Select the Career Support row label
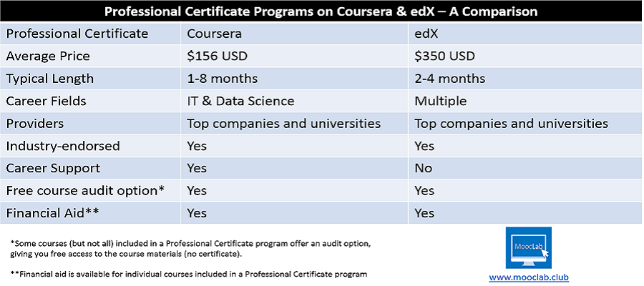 (x=54, y=169)
